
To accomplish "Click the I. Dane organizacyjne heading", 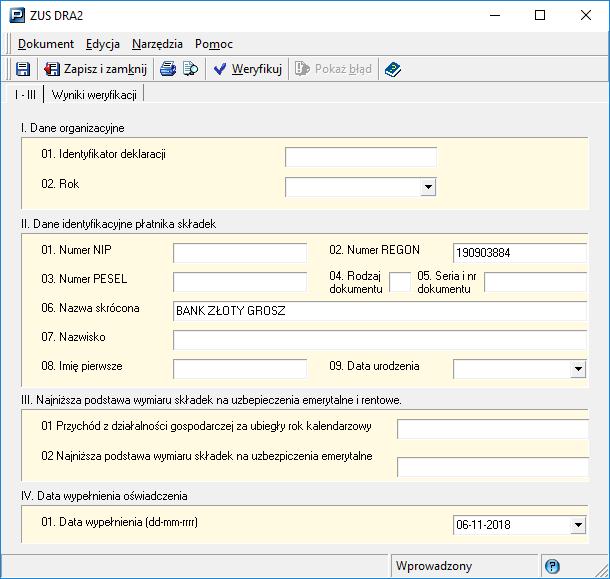I will 73,128.
